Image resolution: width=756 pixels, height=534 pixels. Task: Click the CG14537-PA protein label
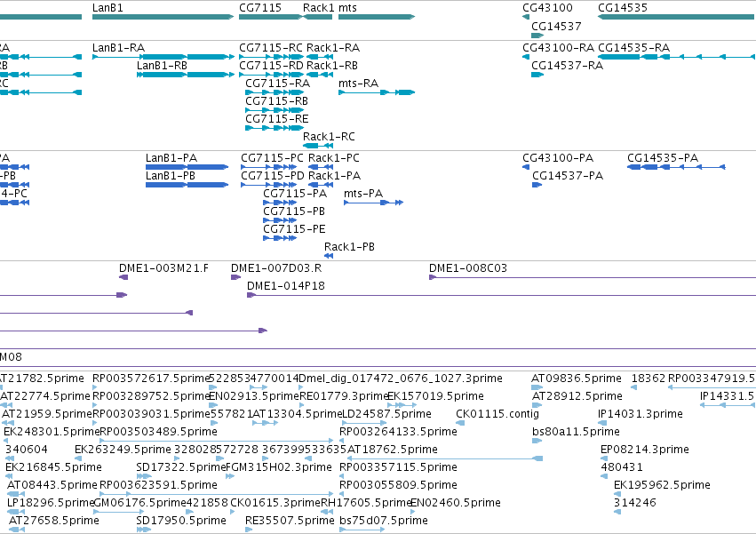click(568, 176)
